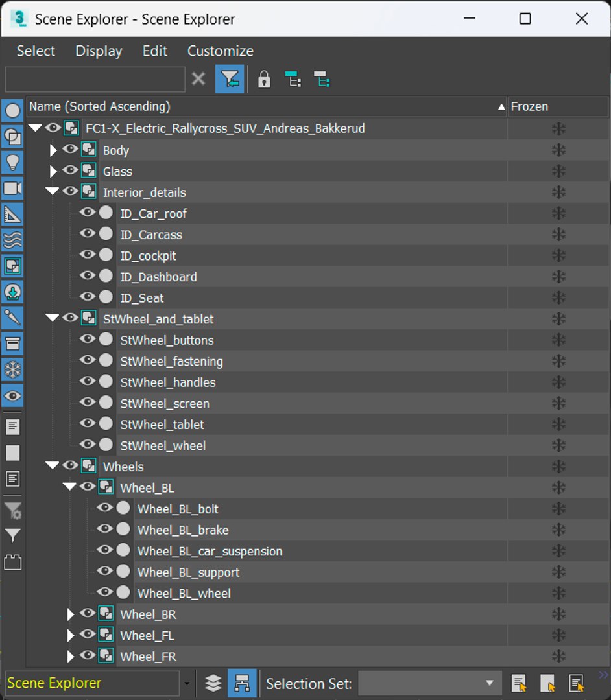Click the first selection set icon beside dropdown
This screenshot has height=700, width=611.
(x=518, y=683)
